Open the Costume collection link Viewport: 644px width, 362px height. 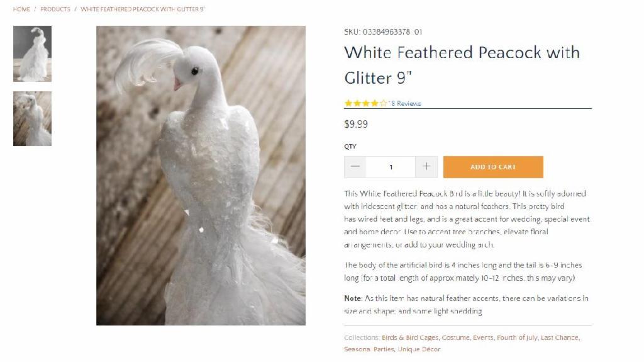click(455, 337)
